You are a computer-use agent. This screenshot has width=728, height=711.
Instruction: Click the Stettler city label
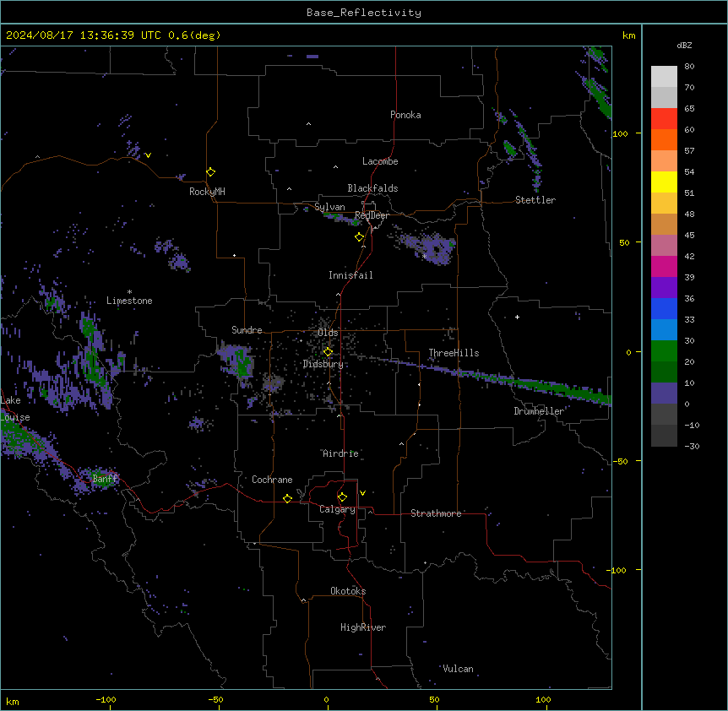tap(535, 200)
